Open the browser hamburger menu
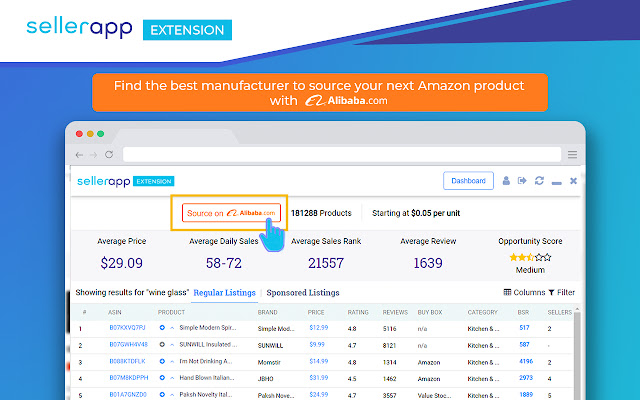640x400 pixels. (572, 154)
